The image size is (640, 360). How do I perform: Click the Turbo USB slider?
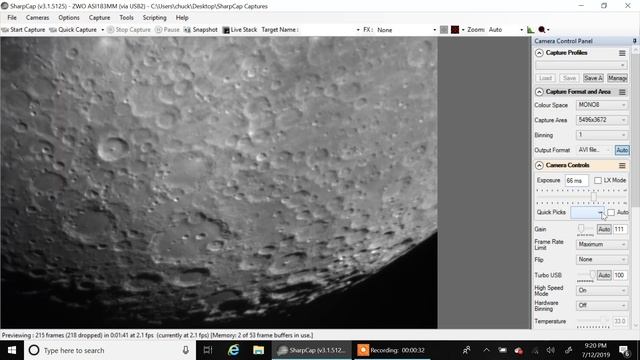[x=586, y=276]
